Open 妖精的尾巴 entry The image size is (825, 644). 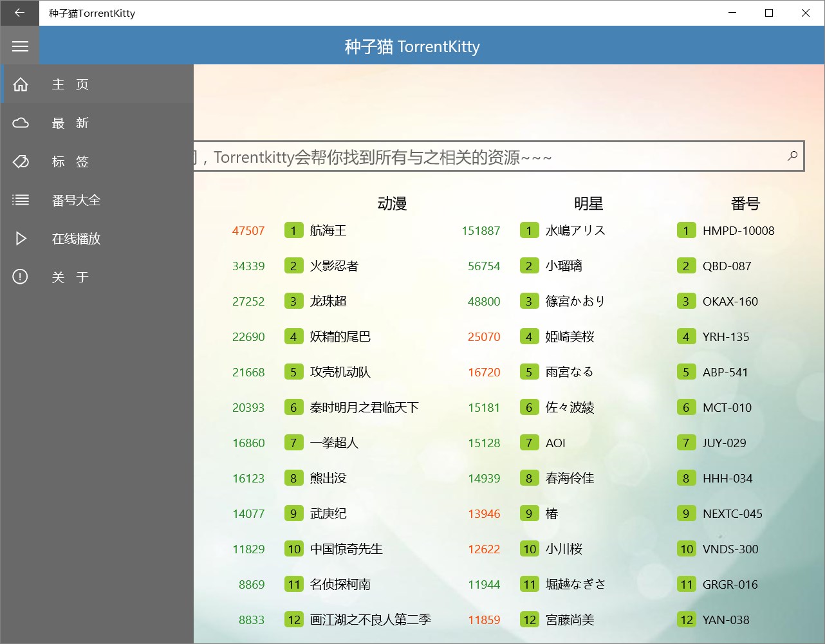340,337
